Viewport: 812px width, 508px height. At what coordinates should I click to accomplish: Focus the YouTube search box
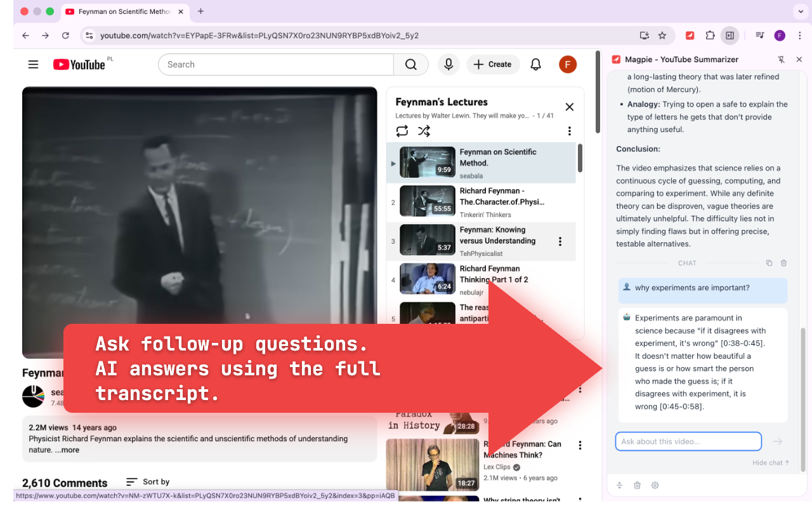(x=276, y=64)
